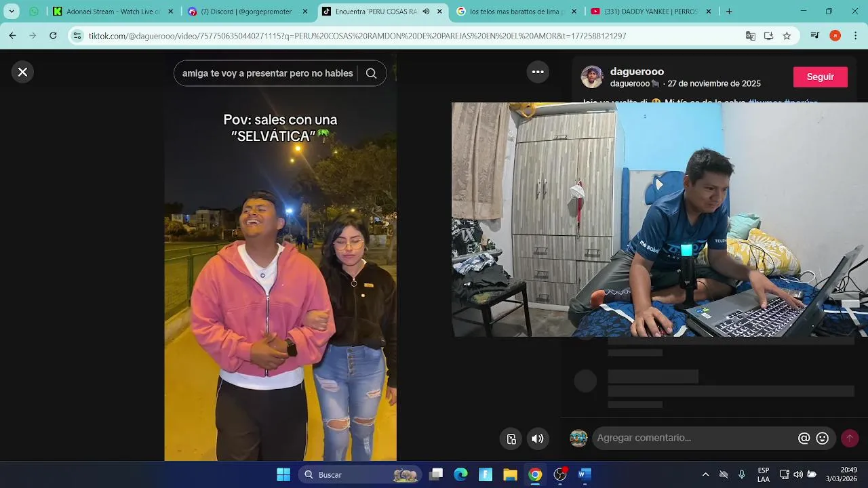Open media controls in Chrome toolbar

(x=815, y=36)
